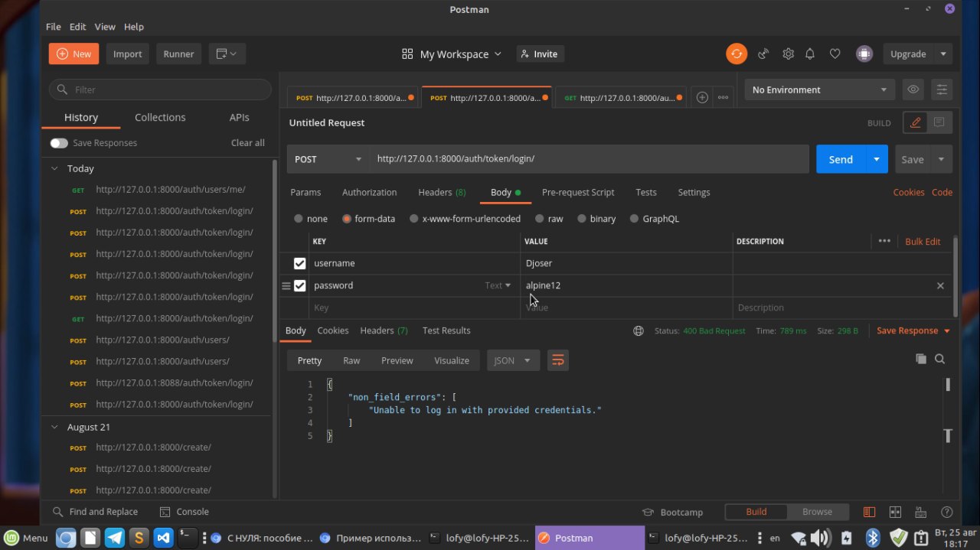The image size is (980, 550).
Task: Click the form-data column options ellipsis
Action: [x=884, y=241]
